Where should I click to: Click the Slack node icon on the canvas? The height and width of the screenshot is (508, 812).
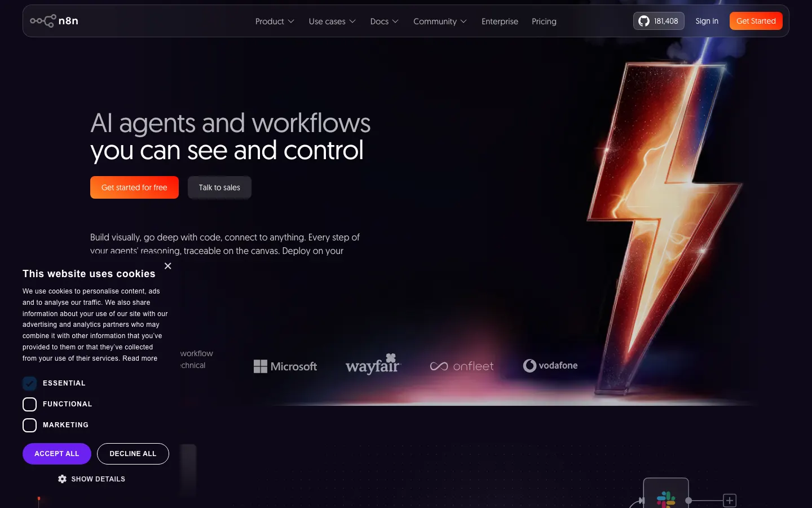click(x=666, y=498)
